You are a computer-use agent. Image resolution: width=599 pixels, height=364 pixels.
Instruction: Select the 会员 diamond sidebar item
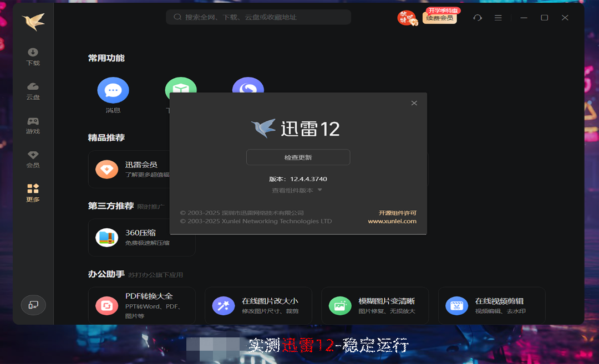[33, 160]
